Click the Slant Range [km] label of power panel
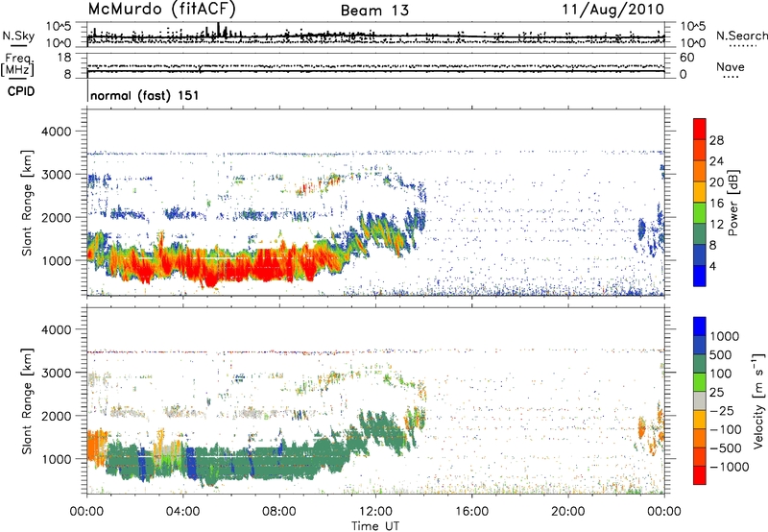The width and height of the screenshot is (768, 532). 27,203
